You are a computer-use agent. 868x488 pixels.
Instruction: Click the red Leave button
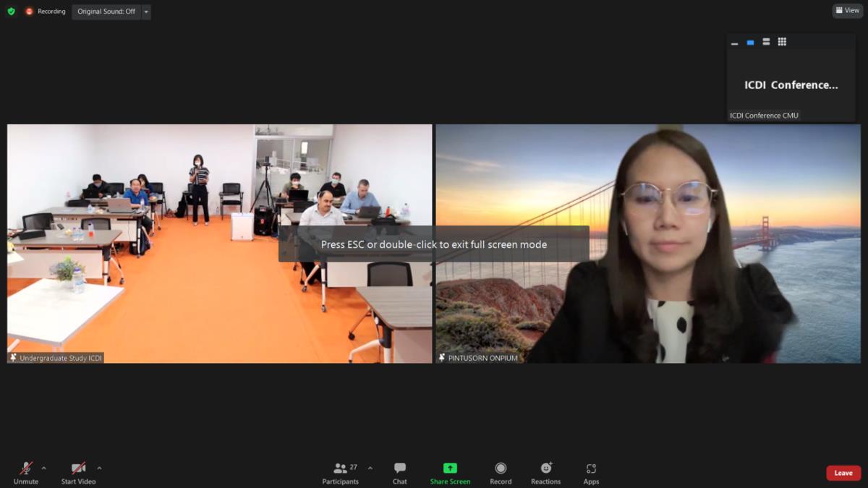(x=843, y=473)
